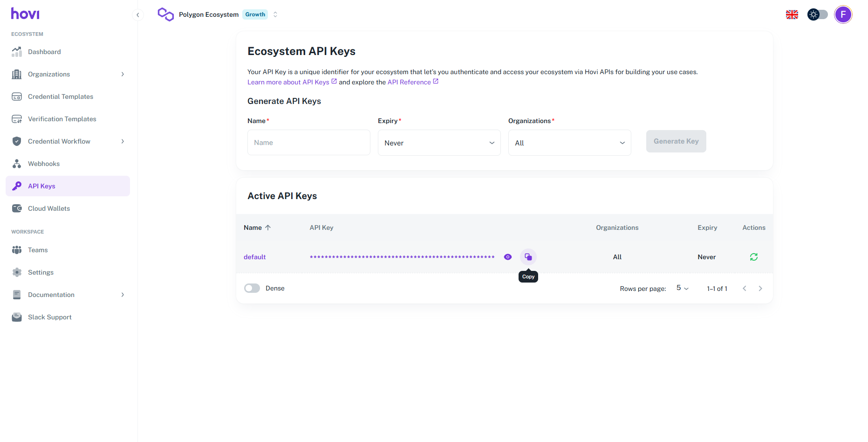Screen dimensions: 868x442
Task: Open the user avatar menu
Action: 843,14
